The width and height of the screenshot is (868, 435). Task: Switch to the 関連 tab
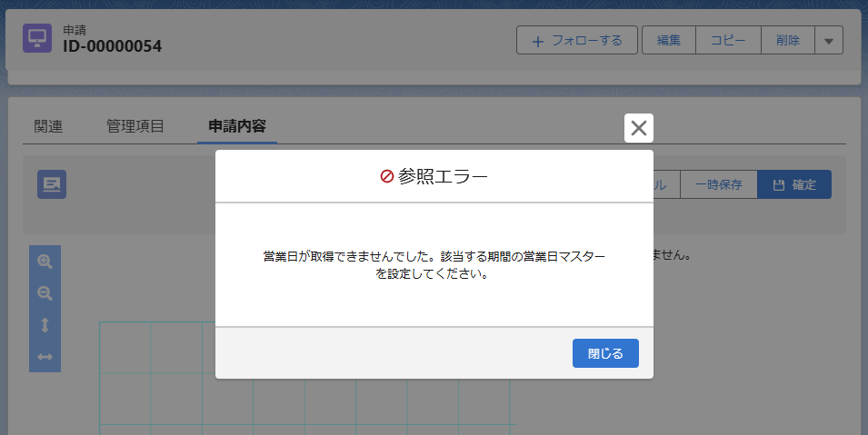(48, 126)
